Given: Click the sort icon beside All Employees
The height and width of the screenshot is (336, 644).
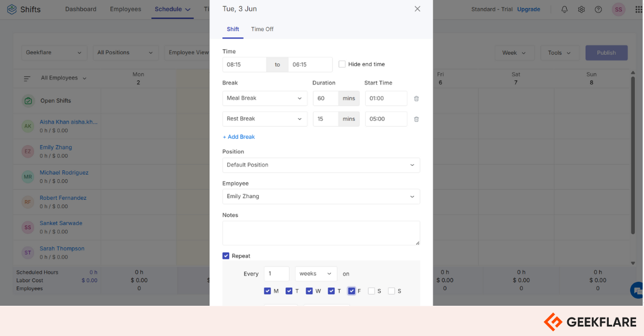Looking at the screenshot, I should tap(26, 78).
